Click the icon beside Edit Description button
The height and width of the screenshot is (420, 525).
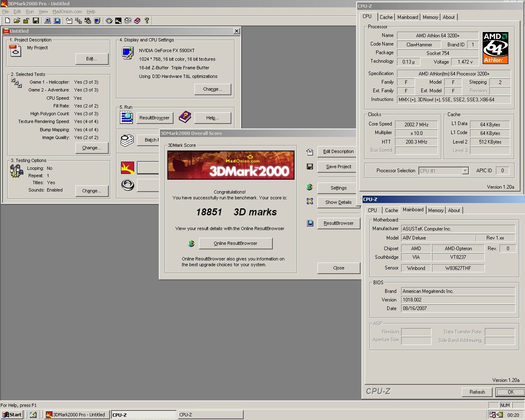coord(310,152)
